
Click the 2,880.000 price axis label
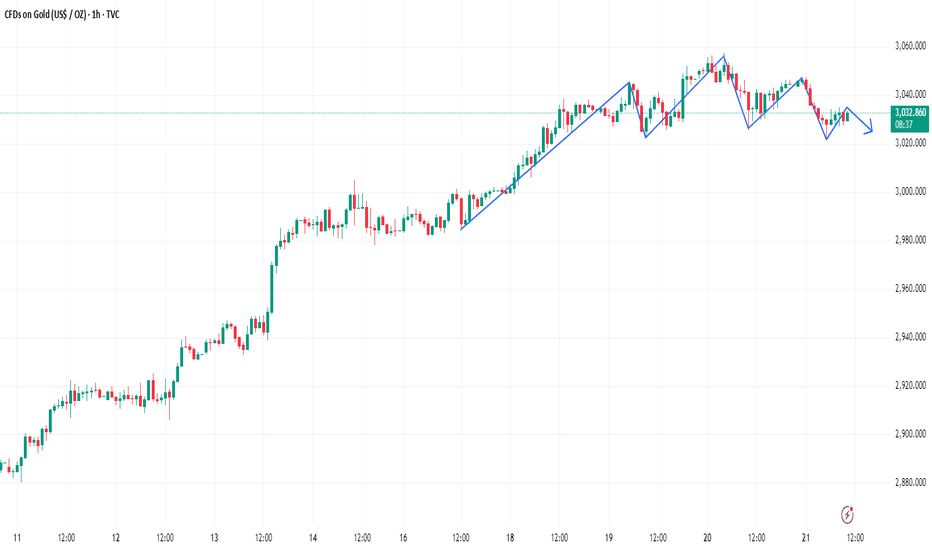[911, 482]
